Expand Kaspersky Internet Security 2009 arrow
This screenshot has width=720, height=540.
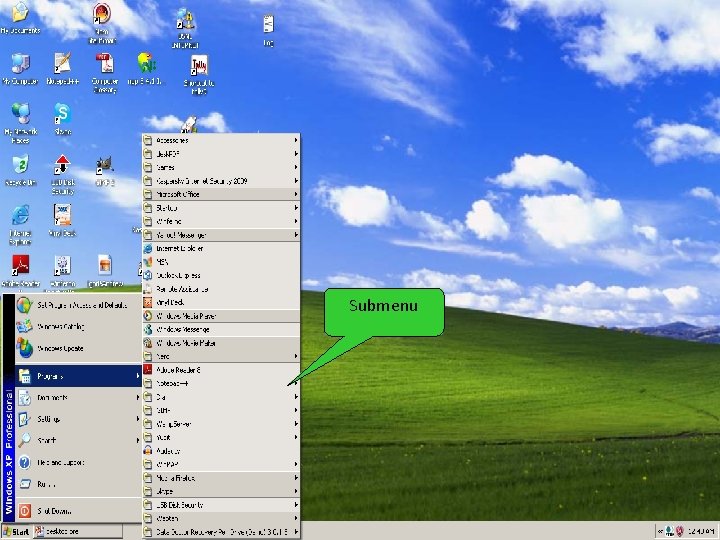point(296,180)
